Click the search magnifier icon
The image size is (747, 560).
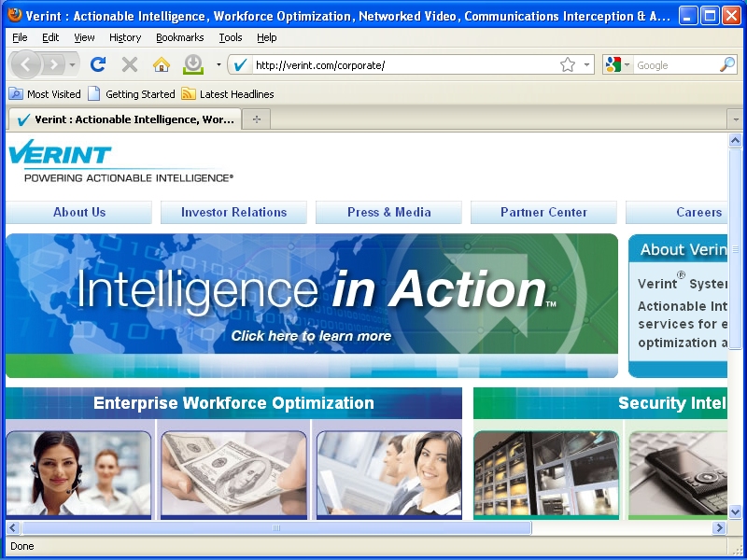727,64
